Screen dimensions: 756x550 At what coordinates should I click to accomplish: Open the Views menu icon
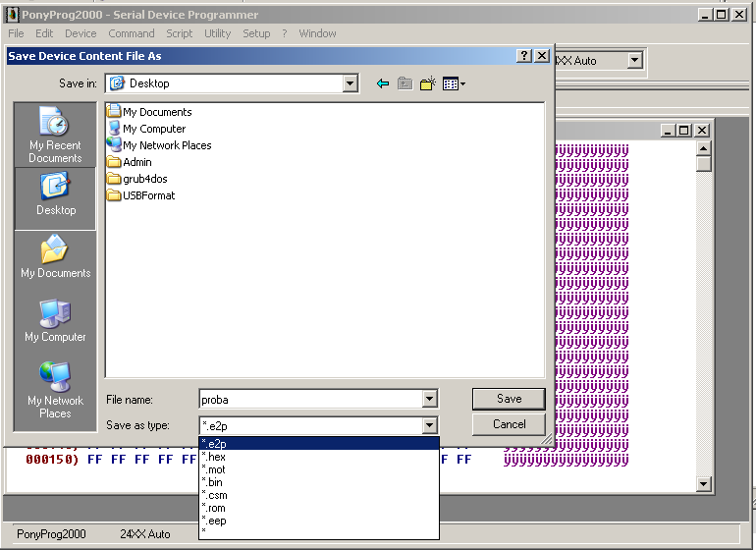click(453, 84)
